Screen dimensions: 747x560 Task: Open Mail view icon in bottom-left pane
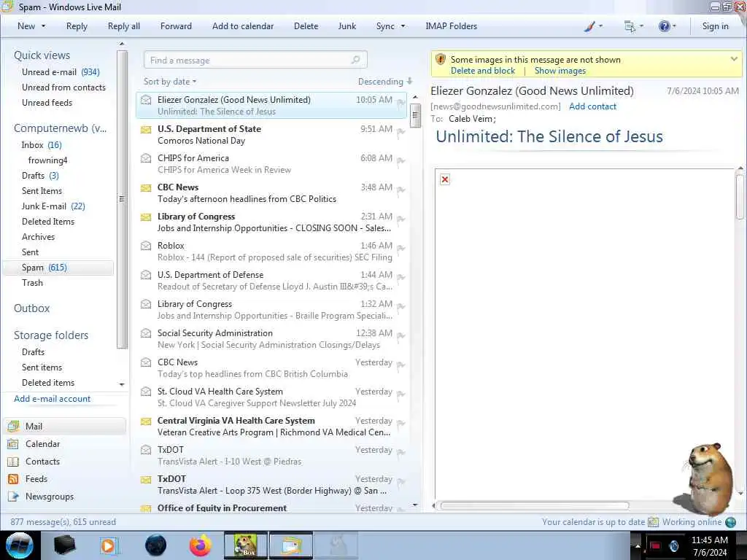coord(13,426)
